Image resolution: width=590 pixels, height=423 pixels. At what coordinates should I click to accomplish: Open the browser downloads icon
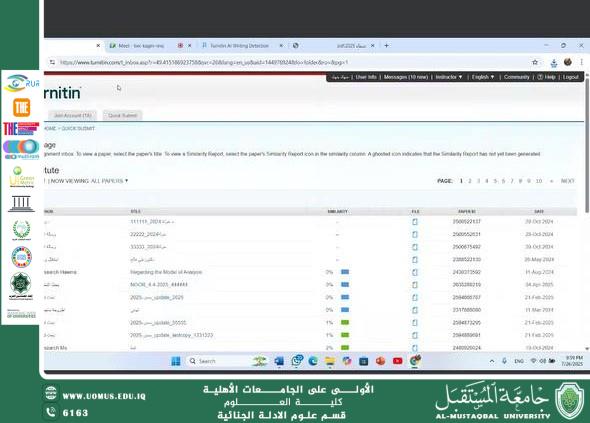tap(554, 63)
